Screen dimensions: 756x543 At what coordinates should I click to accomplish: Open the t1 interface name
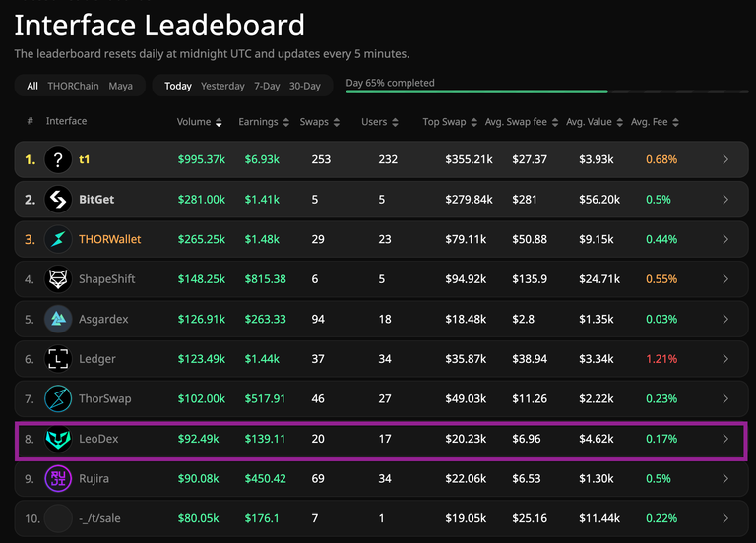[85, 159]
